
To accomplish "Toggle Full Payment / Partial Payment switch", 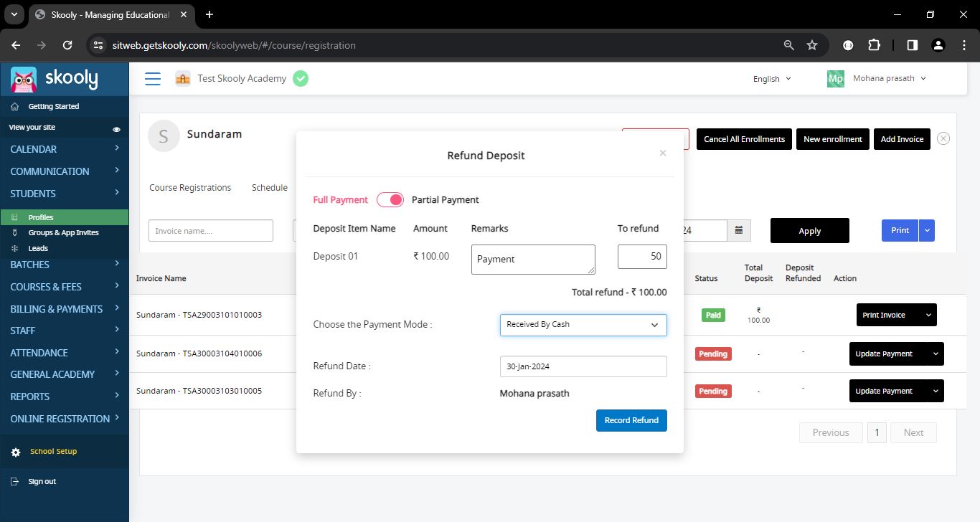I will point(390,200).
